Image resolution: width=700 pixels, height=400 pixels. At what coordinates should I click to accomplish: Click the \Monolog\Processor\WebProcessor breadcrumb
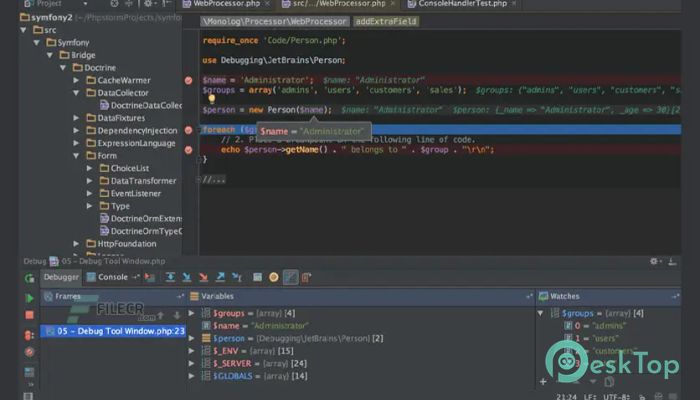274,21
